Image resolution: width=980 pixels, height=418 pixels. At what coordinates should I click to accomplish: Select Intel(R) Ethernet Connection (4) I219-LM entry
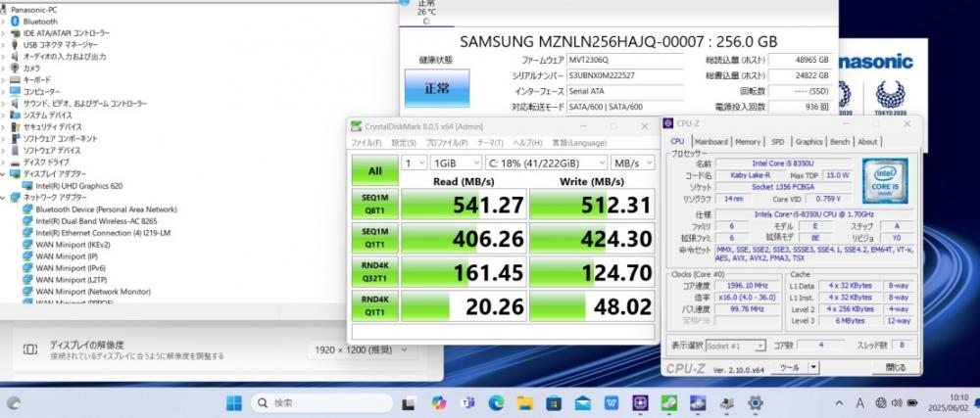103,233
